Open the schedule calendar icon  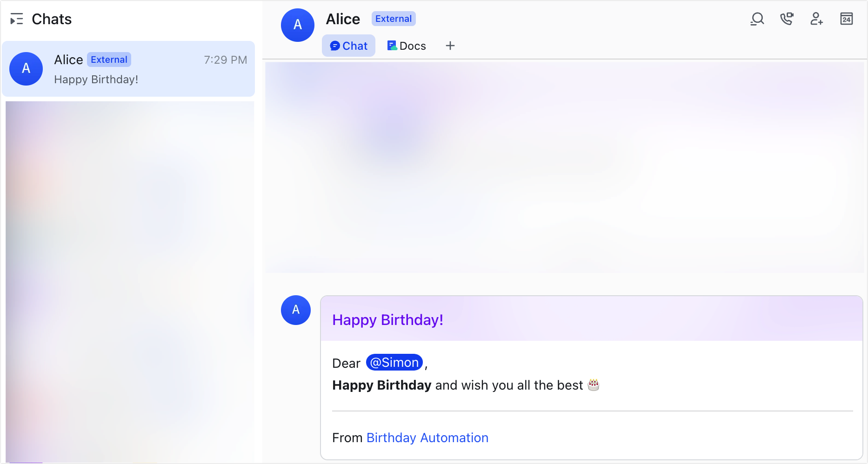[x=847, y=19]
